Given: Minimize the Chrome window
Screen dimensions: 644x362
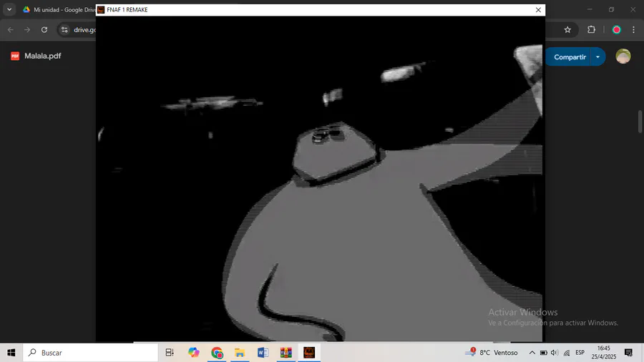Looking at the screenshot, I should pos(590,9).
